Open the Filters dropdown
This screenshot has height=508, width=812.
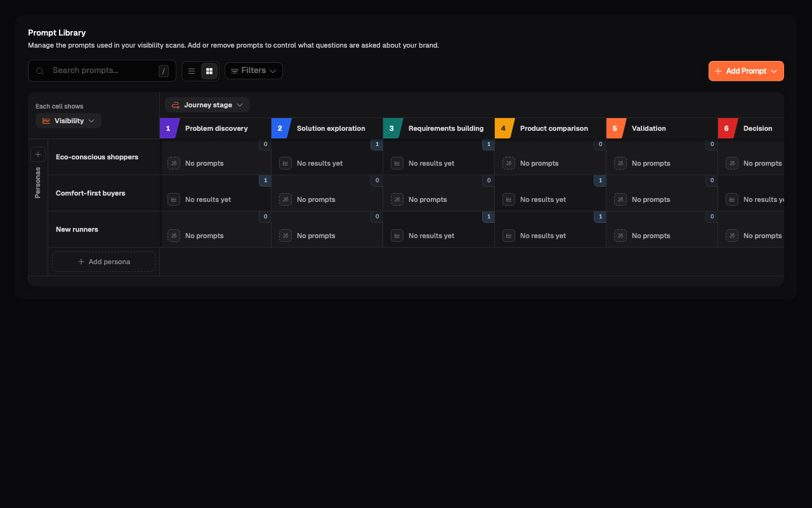(254, 70)
